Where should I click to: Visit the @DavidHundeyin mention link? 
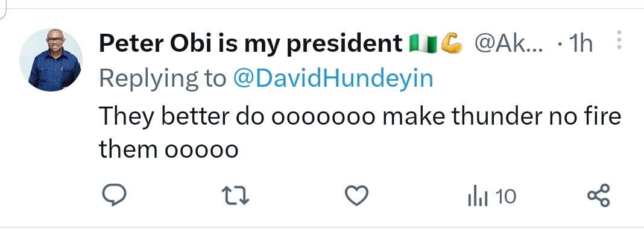[x=333, y=78]
